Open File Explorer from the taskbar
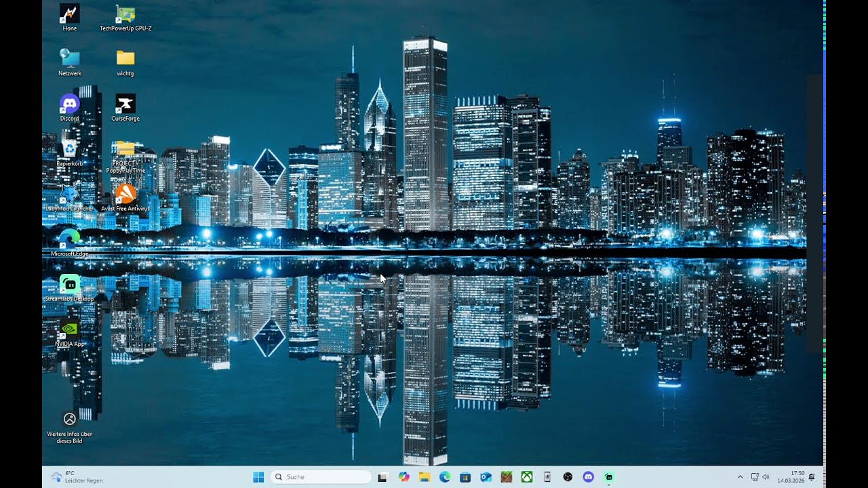The width and height of the screenshot is (868, 488). [425, 477]
